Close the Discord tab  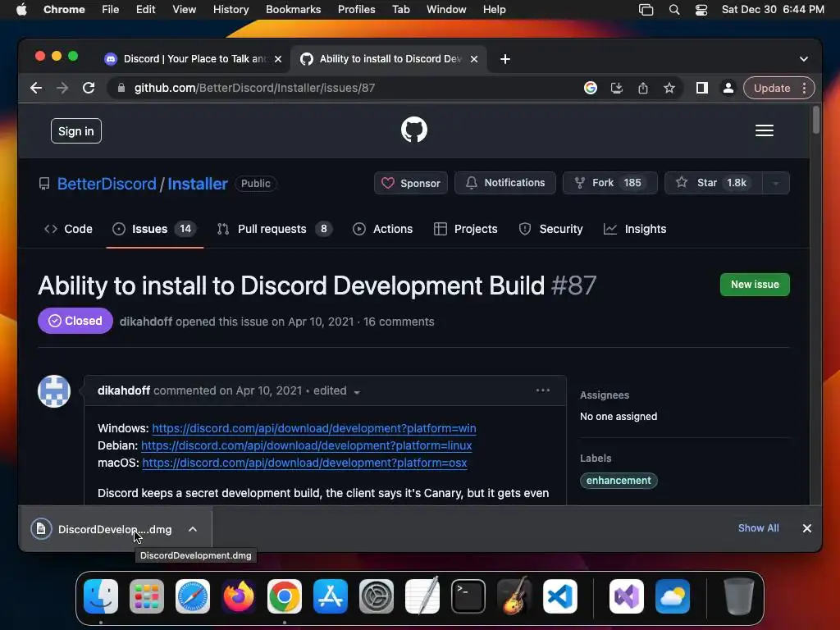(x=278, y=59)
